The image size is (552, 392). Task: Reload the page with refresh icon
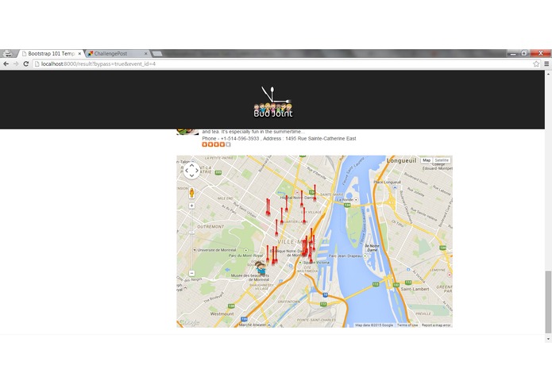tap(25, 64)
